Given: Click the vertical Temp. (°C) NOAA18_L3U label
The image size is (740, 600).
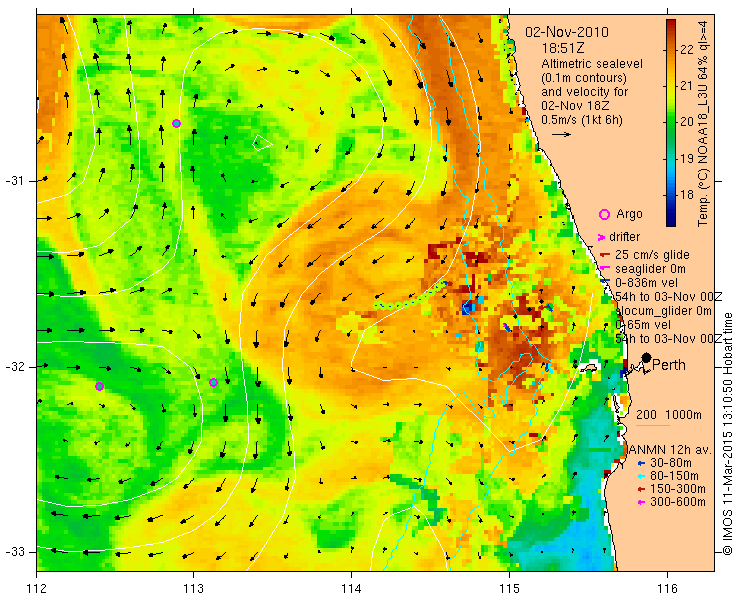Looking at the screenshot, I should (703, 123).
